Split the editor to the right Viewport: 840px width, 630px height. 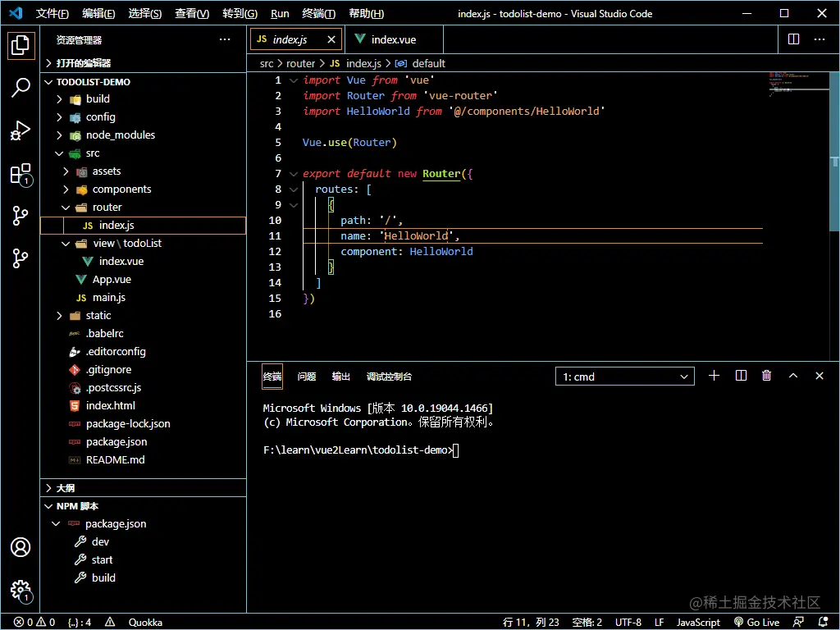tap(793, 39)
